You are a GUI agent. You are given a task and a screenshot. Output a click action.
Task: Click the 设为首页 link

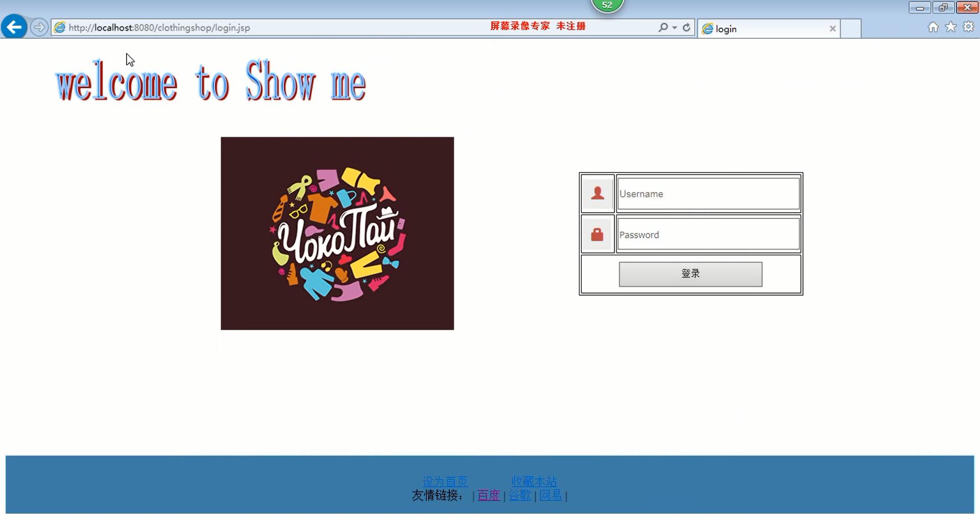(x=445, y=481)
